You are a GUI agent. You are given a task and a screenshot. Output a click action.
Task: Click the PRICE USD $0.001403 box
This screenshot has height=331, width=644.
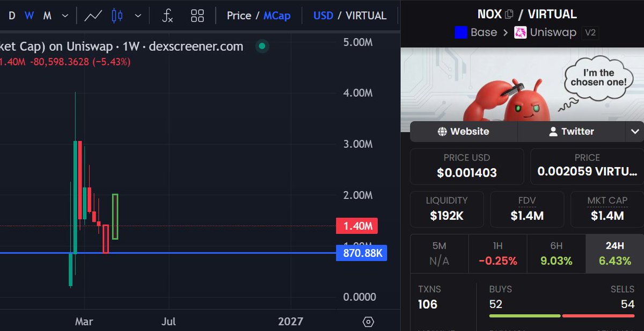467,166
